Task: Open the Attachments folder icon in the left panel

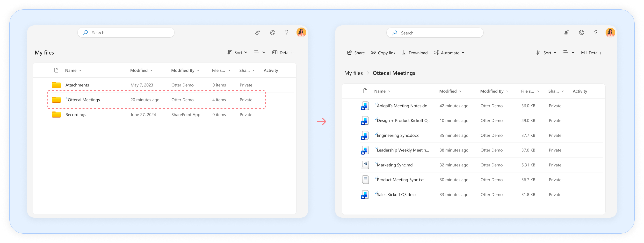Action: point(56,85)
